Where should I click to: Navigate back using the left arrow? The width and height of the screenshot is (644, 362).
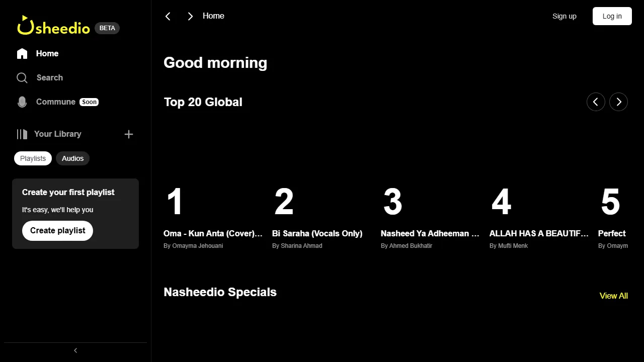coord(168,16)
